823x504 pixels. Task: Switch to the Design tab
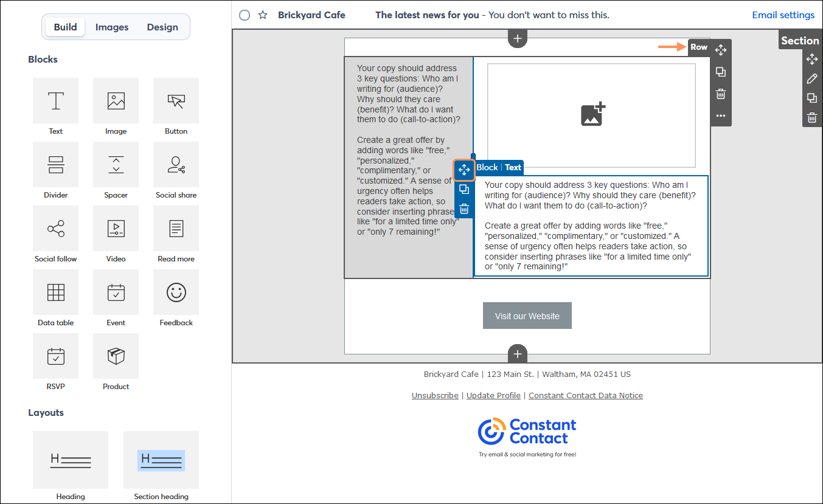162,27
